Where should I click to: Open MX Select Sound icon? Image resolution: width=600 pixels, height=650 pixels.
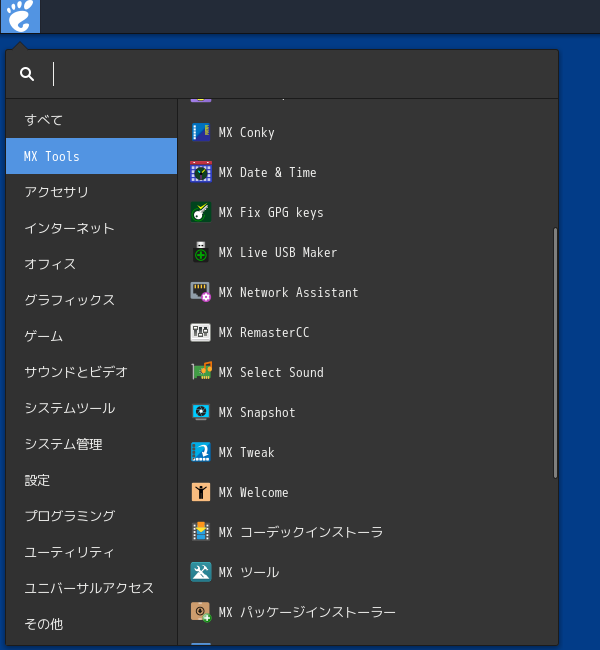pos(201,372)
